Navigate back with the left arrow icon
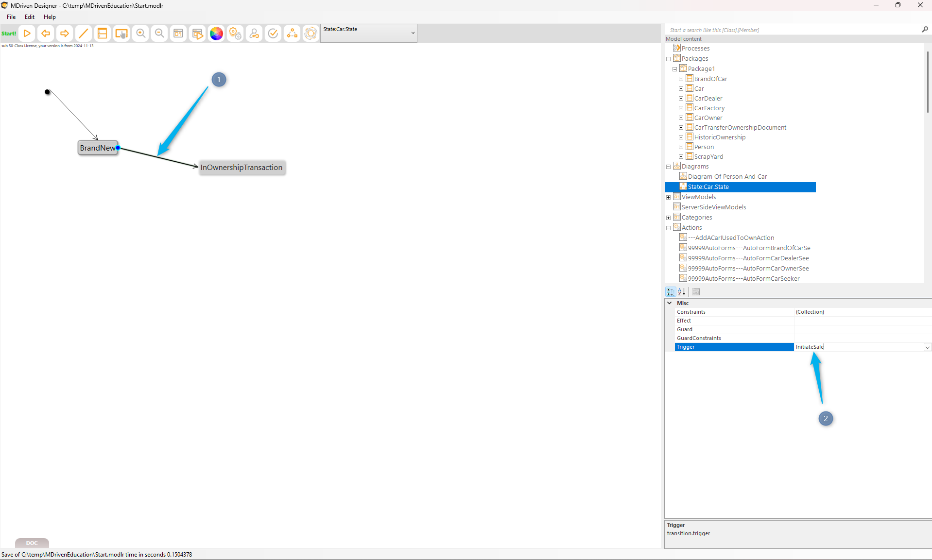932x560 pixels. point(46,34)
